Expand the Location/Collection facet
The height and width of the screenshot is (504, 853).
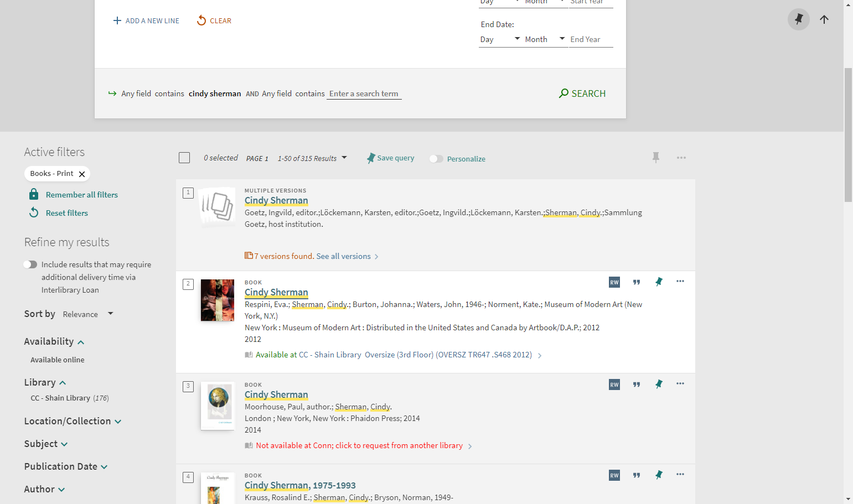point(73,422)
